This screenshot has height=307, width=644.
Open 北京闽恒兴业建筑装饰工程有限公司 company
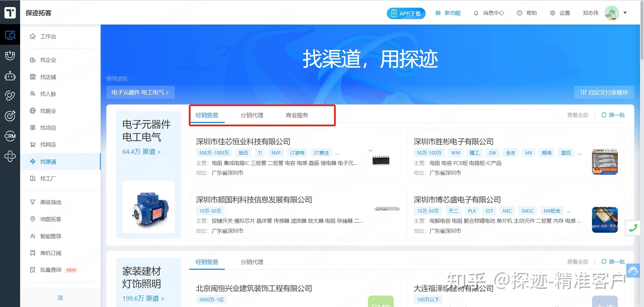point(254,289)
